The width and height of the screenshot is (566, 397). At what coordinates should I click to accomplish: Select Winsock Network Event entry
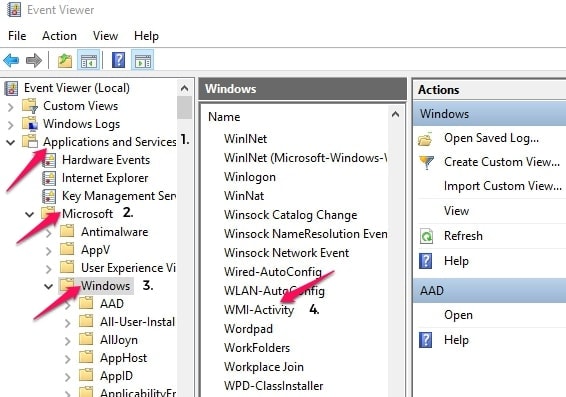coord(287,253)
